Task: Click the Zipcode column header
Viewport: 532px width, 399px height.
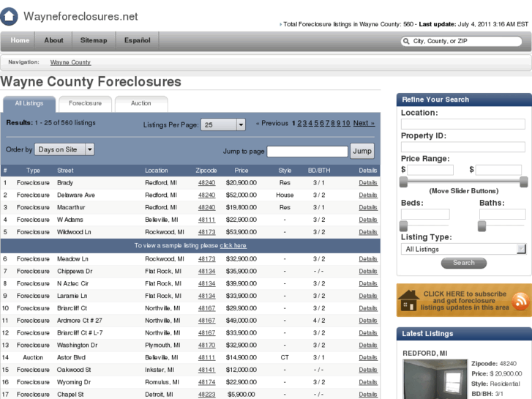Action: [x=206, y=171]
